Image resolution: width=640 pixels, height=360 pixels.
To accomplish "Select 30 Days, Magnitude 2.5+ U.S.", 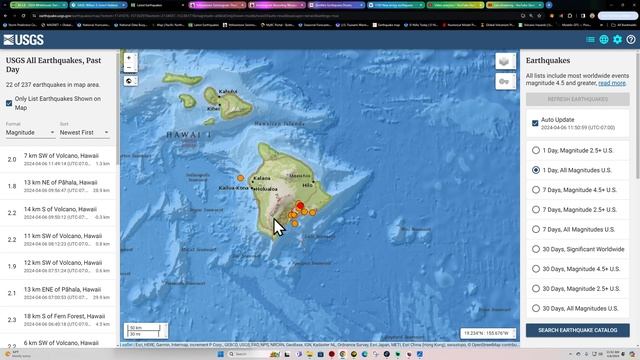I will click(x=578, y=289).
